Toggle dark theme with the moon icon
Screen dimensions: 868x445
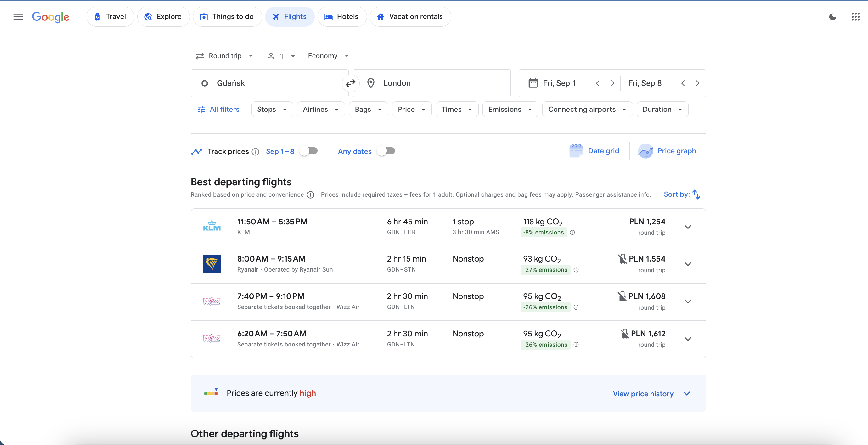click(x=832, y=16)
